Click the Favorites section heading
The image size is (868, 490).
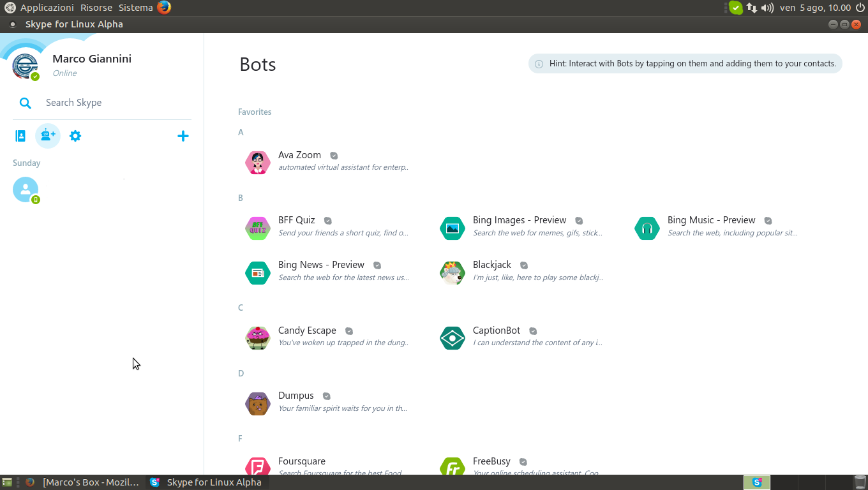click(x=255, y=112)
